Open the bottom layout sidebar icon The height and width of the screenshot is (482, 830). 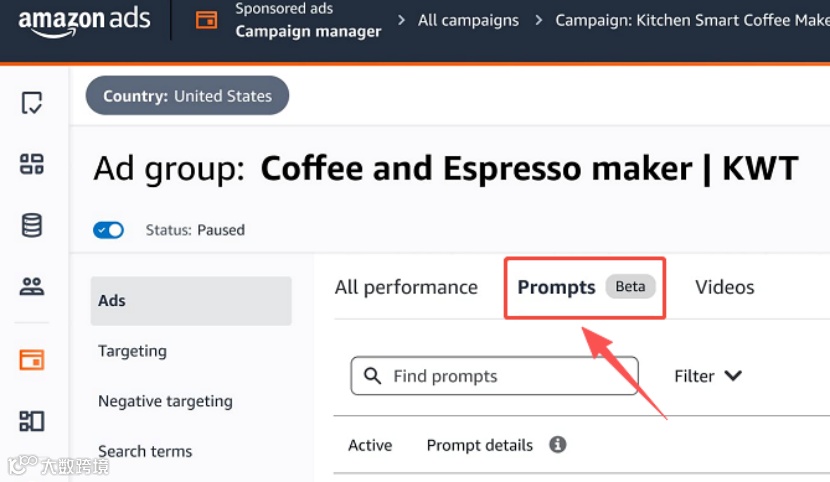tap(32, 421)
